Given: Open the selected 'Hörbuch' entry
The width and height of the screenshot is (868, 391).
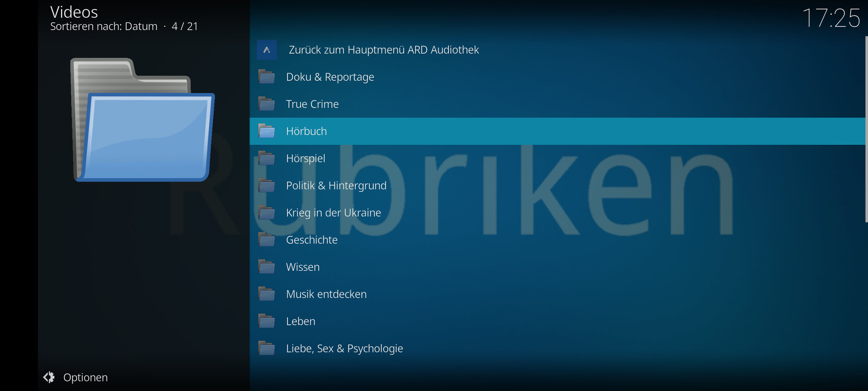Looking at the screenshot, I should (557, 131).
